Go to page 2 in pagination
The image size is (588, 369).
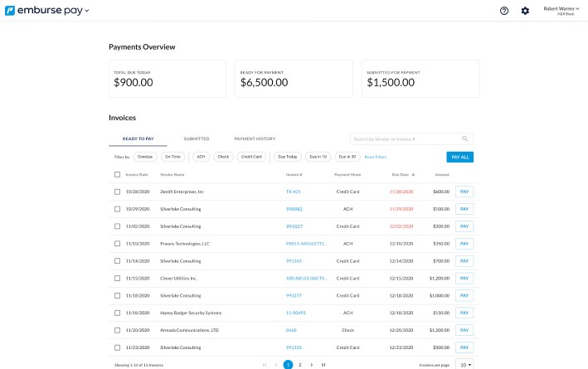click(x=300, y=365)
